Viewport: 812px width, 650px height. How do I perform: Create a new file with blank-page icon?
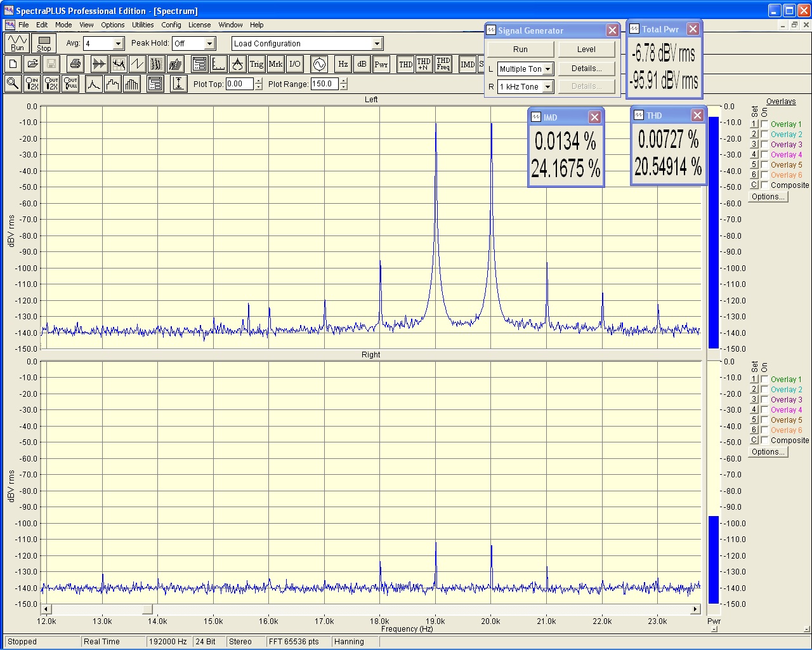tap(13, 64)
